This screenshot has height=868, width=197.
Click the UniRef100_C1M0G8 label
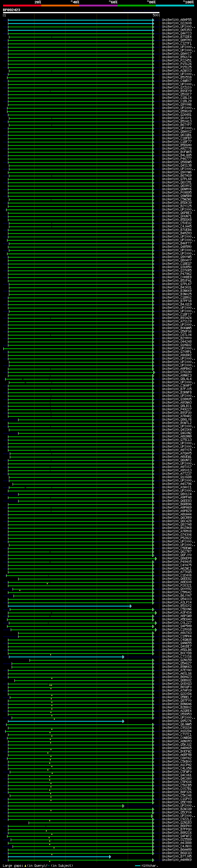click(x=177, y=630)
